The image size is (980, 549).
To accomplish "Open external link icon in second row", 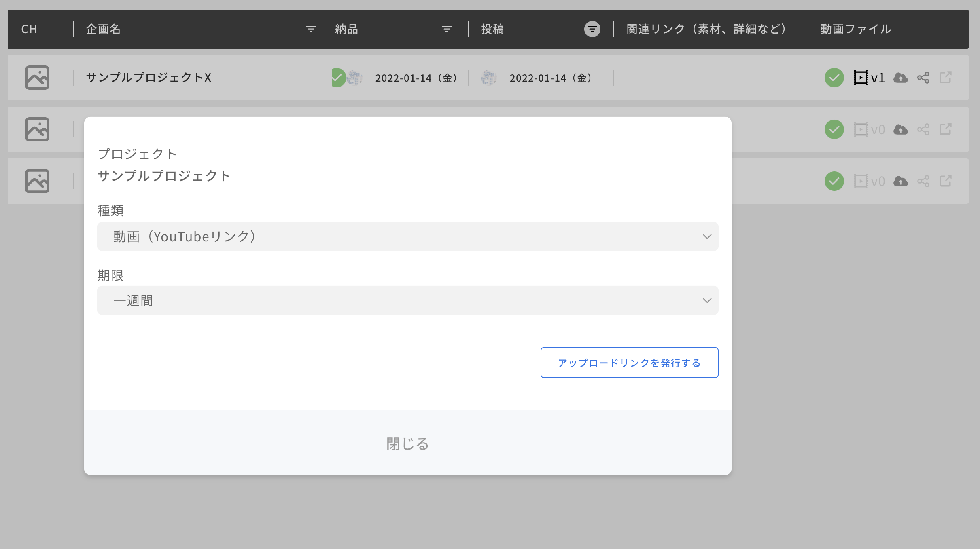I will click(946, 129).
